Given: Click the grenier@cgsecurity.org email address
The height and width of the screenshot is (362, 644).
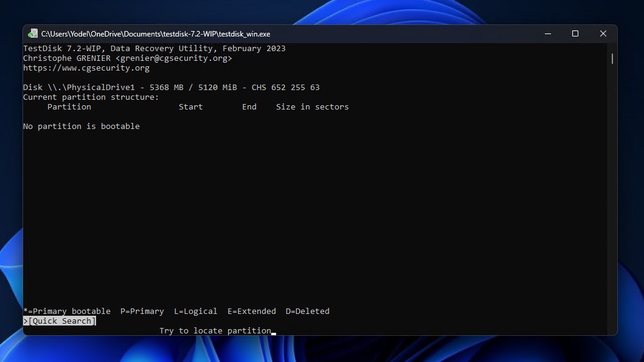Looking at the screenshot, I should click(x=173, y=58).
